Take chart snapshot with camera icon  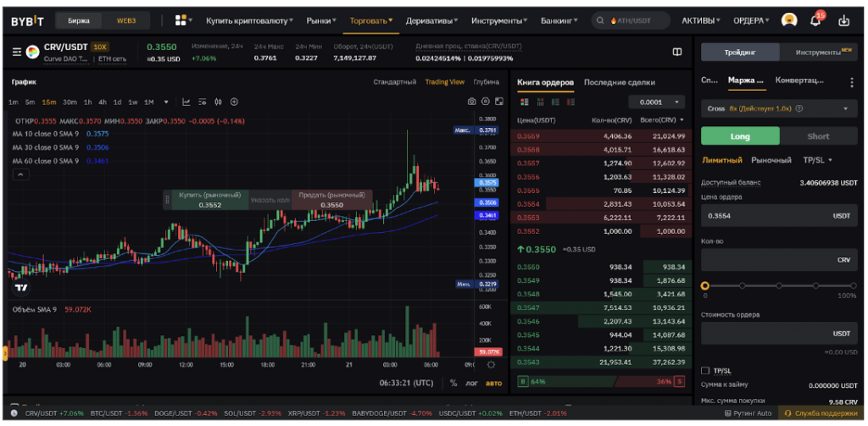[472, 102]
